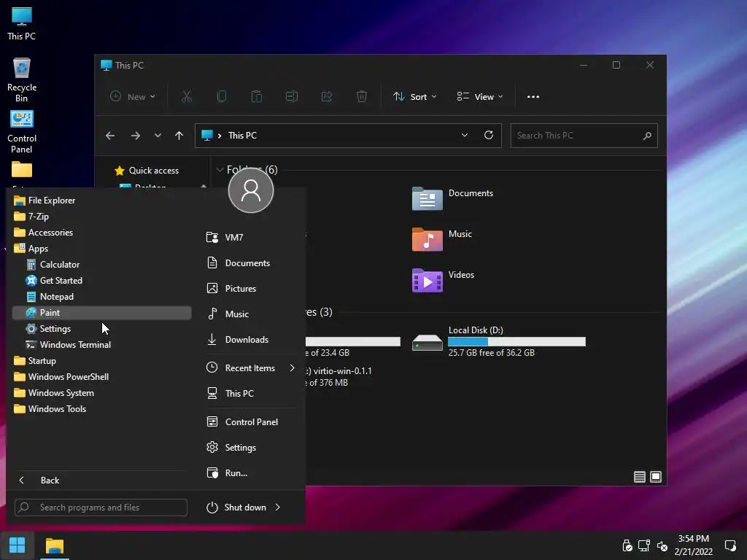This screenshot has width=747, height=560.
Task: Open Paint from the Apps list
Action: [x=101, y=313]
